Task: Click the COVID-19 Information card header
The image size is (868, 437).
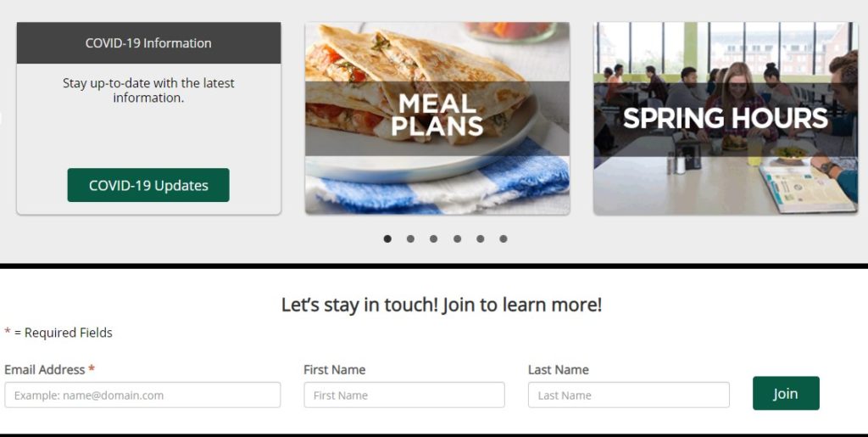Action: (148, 42)
